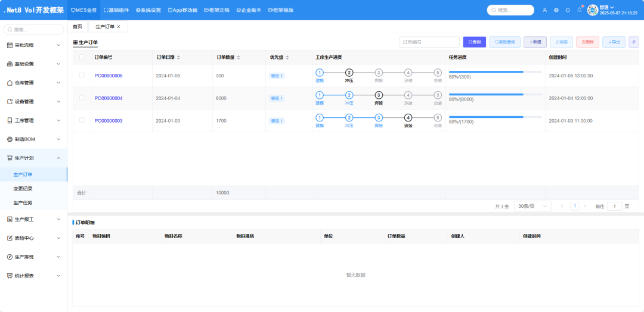Viewport: 644px width, 312px height.
Task: Check the checkbox for order PO00000005
Action: pyautogui.click(x=82, y=76)
